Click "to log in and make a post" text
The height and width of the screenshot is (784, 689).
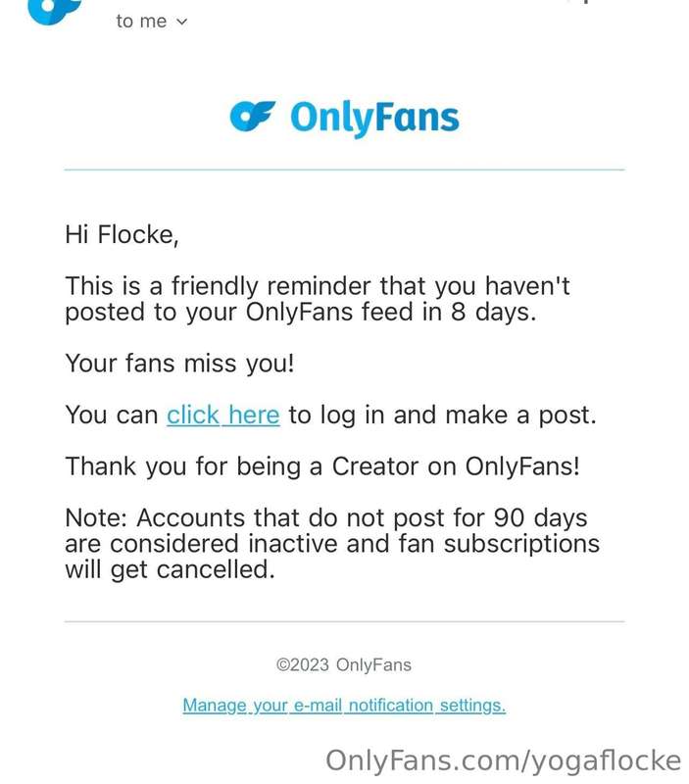(441, 415)
